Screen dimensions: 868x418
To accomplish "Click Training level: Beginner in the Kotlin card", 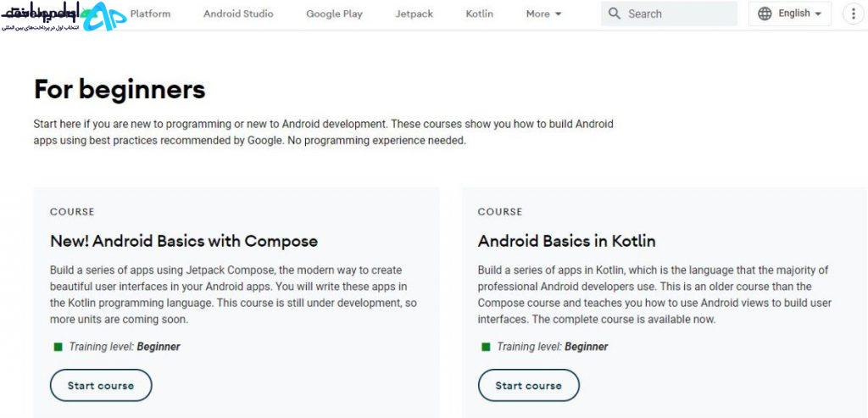I will [x=553, y=347].
